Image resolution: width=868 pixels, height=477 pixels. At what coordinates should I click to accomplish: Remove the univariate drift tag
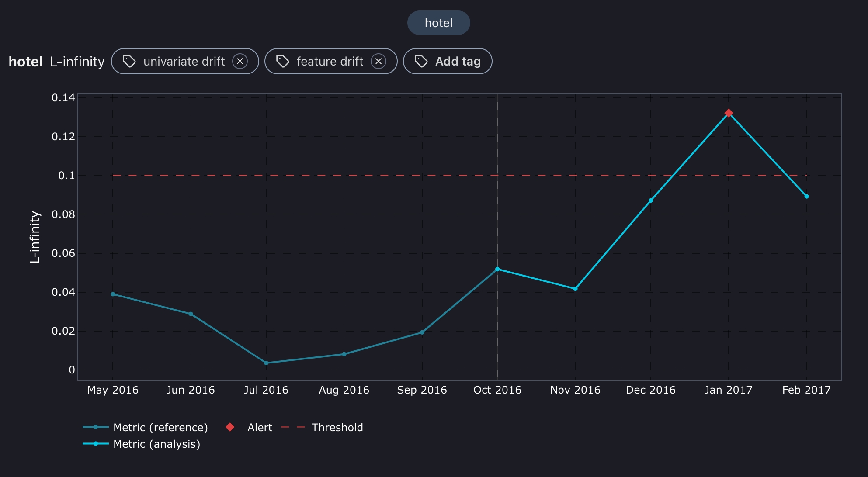240,62
